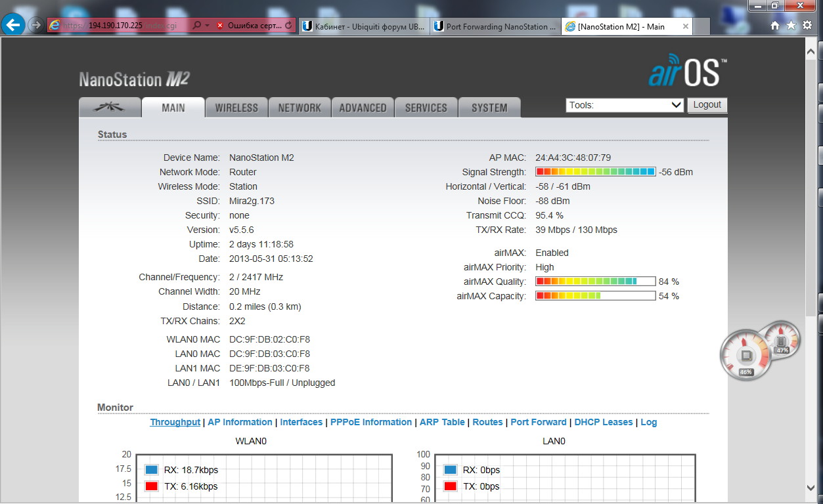Click the red TX legend swatch on WLAN0 chart
The height and width of the screenshot is (504, 823).
pos(152,486)
